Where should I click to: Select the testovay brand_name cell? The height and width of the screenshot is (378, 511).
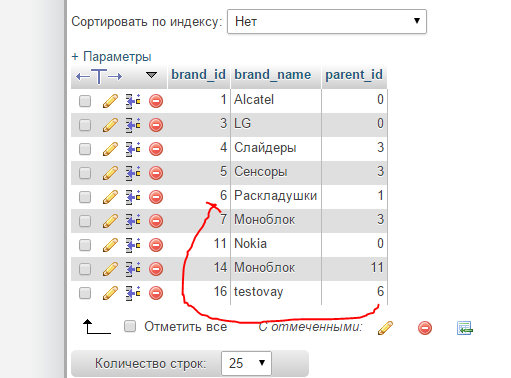click(276, 293)
